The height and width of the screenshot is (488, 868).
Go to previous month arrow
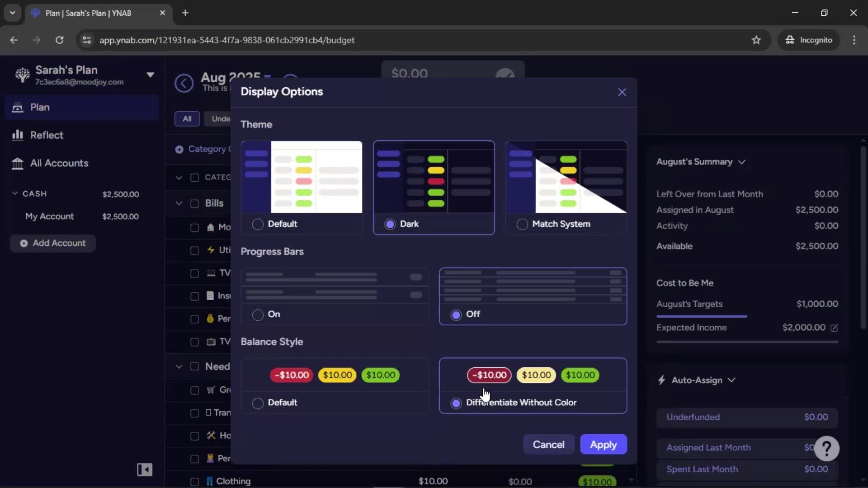[x=184, y=83]
